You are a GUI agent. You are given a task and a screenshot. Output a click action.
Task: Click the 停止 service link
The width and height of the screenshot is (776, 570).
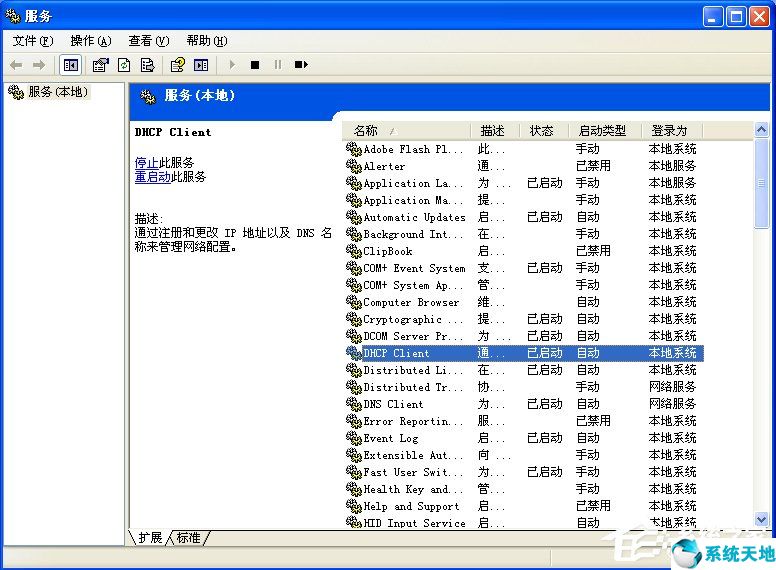(x=146, y=163)
